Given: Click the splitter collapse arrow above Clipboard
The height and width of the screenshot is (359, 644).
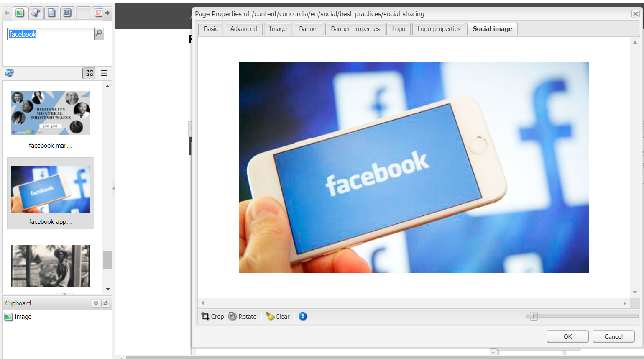Looking at the screenshot, I should tap(64, 294).
